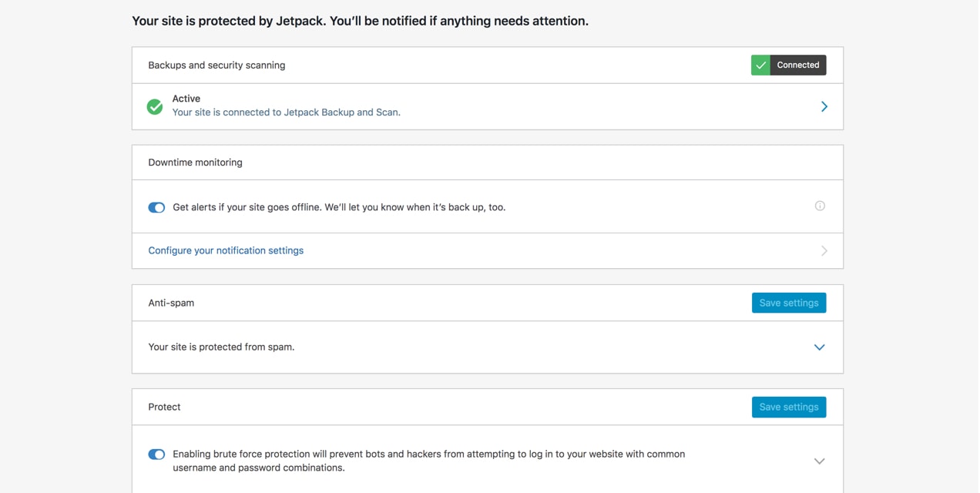Disable brute force protection toggle
The width and height of the screenshot is (980, 493).
point(156,454)
